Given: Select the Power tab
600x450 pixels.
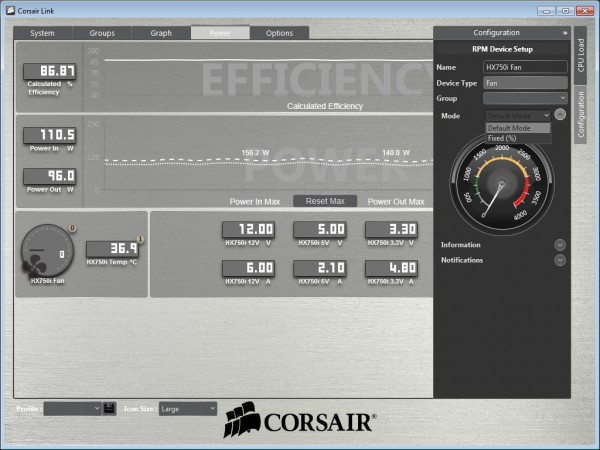Looking at the screenshot, I should tap(220, 33).
